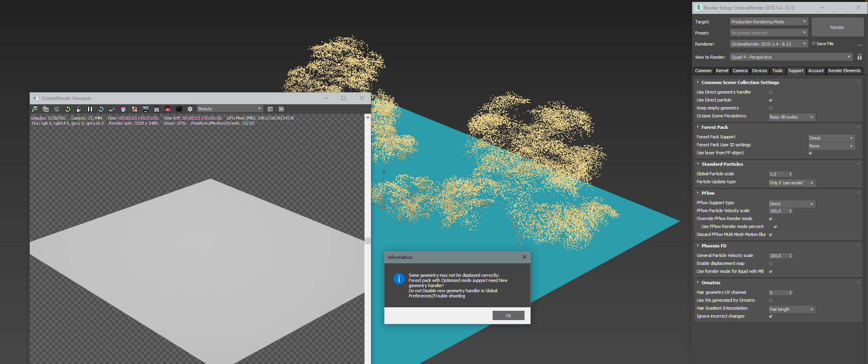Image resolution: width=868 pixels, height=364 pixels.
Task: Click the last icon in viewport toolbar
Action: point(281,109)
